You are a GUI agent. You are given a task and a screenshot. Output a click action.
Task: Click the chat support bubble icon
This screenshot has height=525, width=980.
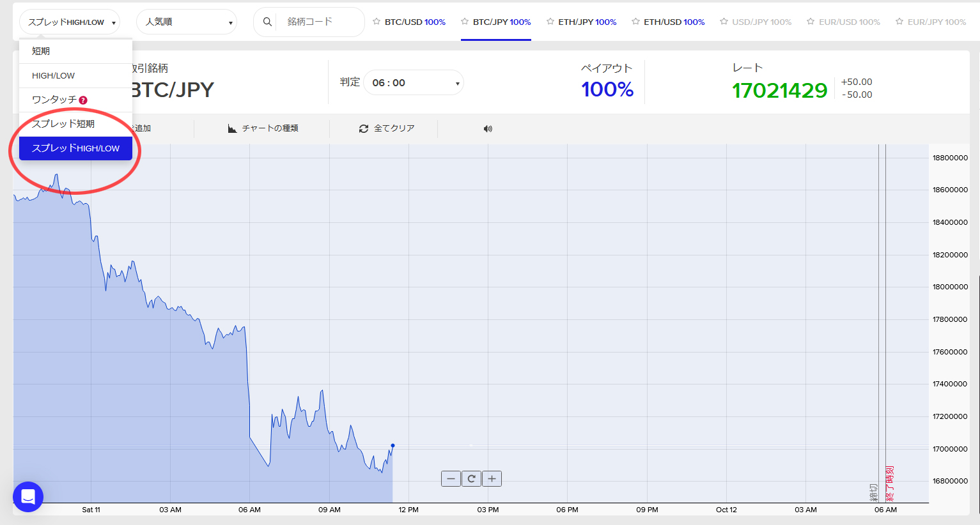tap(28, 496)
